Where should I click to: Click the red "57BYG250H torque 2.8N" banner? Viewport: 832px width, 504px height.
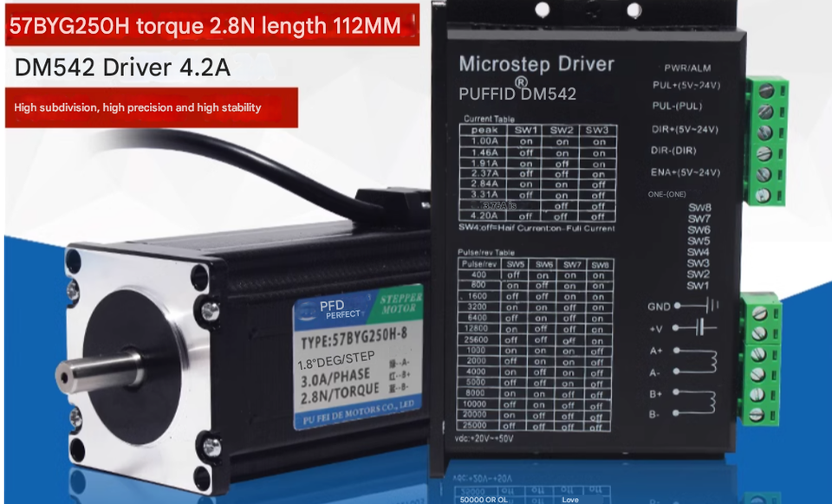(x=212, y=25)
